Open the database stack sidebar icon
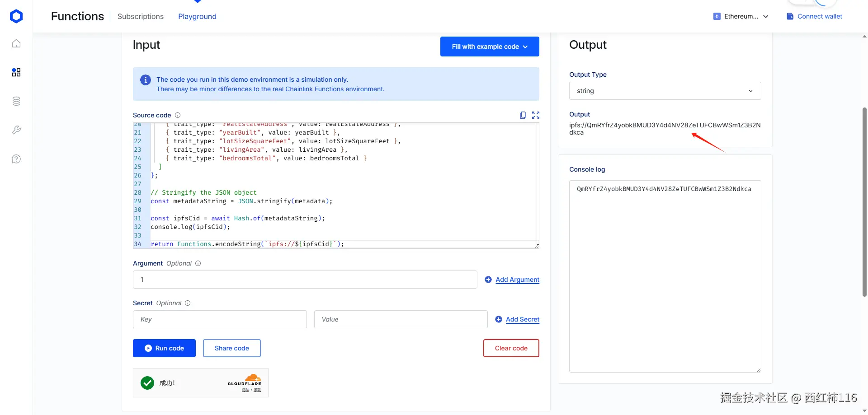The image size is (868, 415). (x=16, y=101)
